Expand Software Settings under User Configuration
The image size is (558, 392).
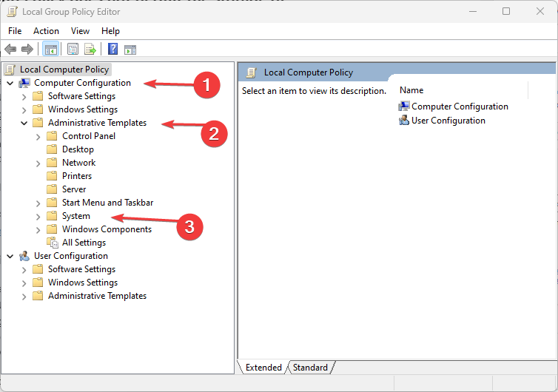click(24, 270)
